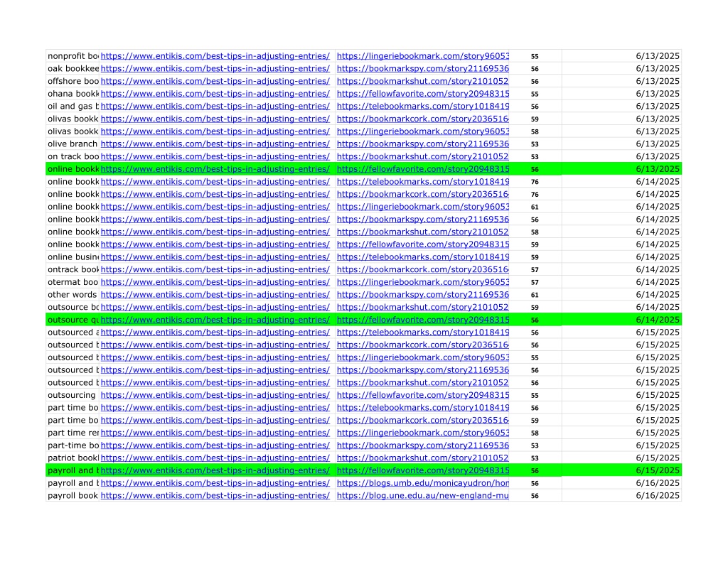Select the "outsourcing" cell

73,395
